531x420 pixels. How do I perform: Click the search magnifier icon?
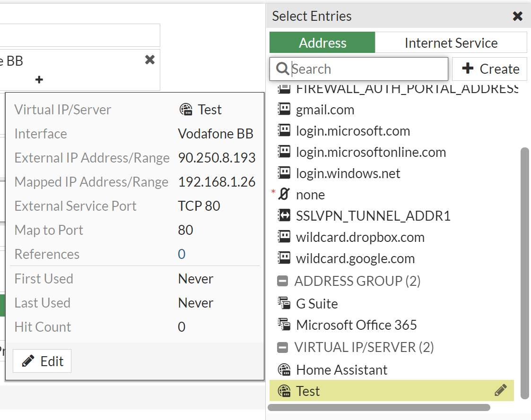coord(282,69)
